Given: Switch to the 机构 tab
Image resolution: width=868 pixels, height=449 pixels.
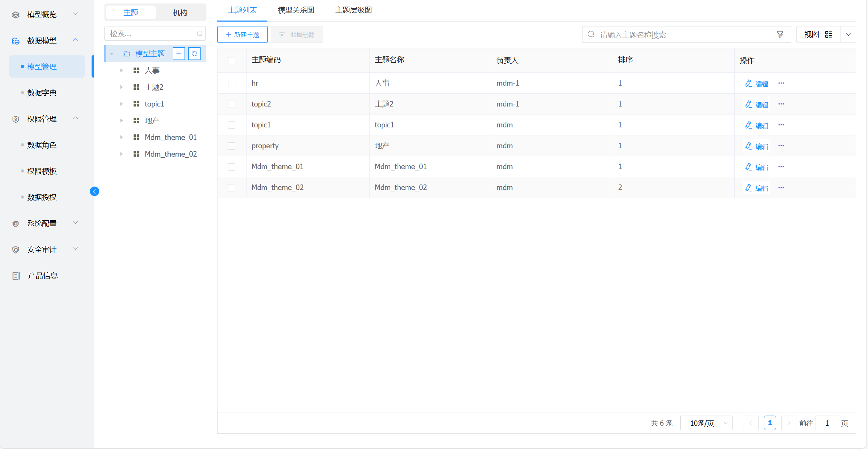Looking at the screenshot, I should tap(180, 13).
